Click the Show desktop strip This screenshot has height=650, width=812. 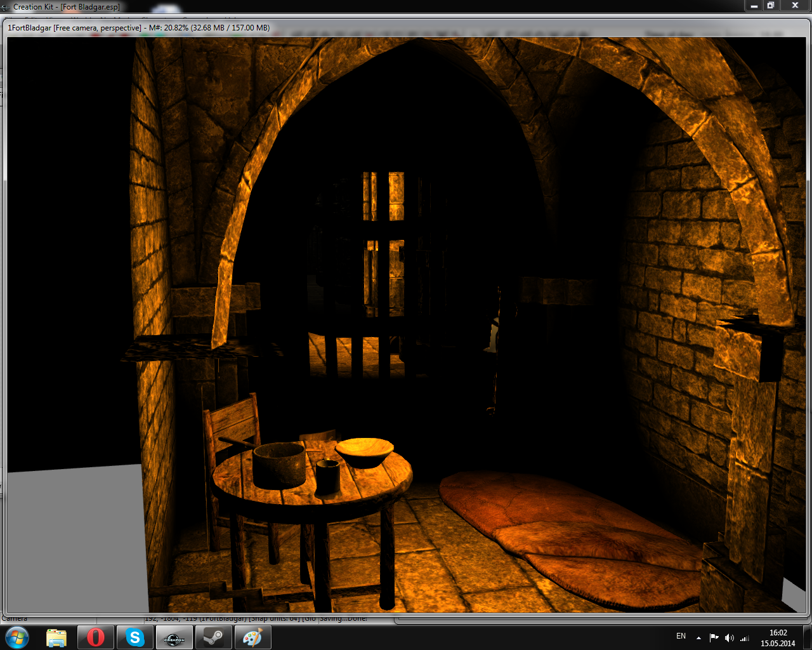click(x=807, y=638)
